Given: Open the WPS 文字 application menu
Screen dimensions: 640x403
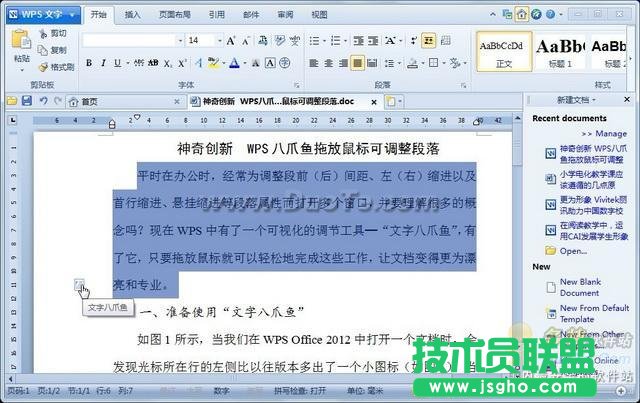Looking at the screenshot, I should tap(43, 15).
